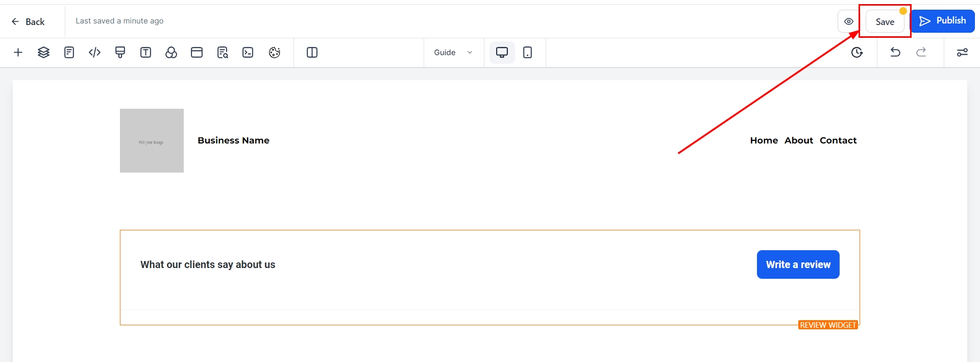980x362 pixels.
Task: Open the code brackets icon
Action: [x=95, y=53]
